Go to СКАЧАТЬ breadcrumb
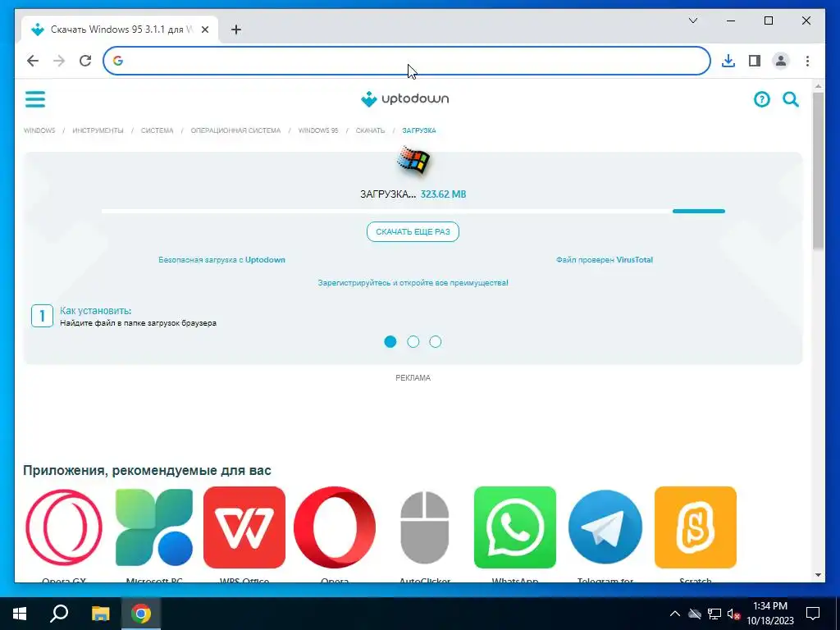 (x=370, y=130)
